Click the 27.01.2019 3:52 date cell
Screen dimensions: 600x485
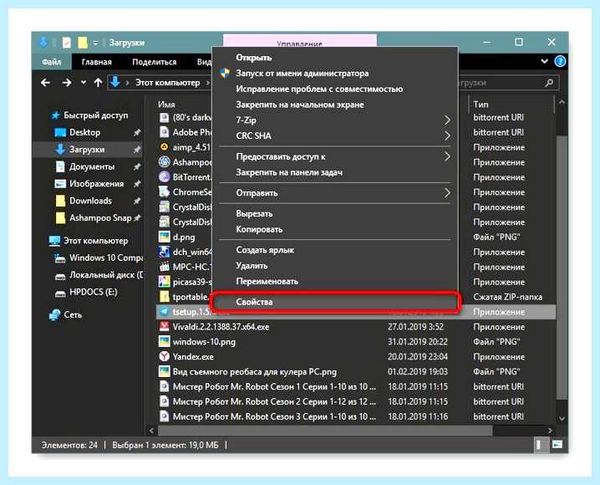(x=415, y=327)
